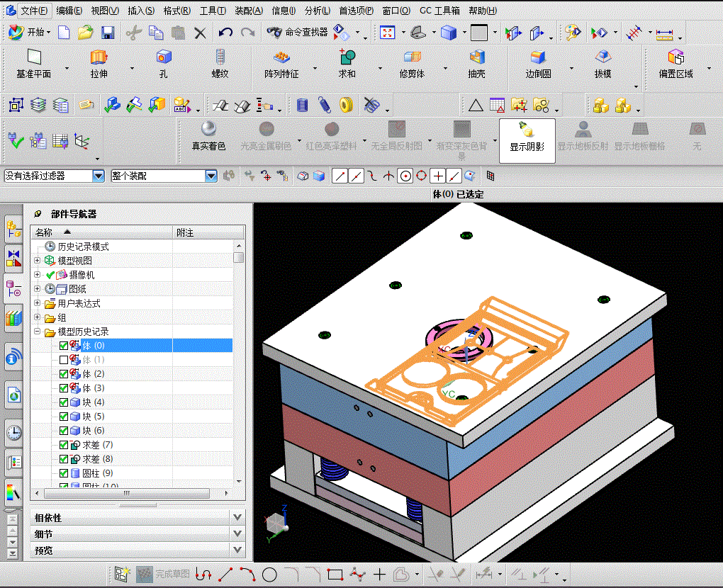
Task: Expand the 图纸 tree node
Action: point(38,289)
